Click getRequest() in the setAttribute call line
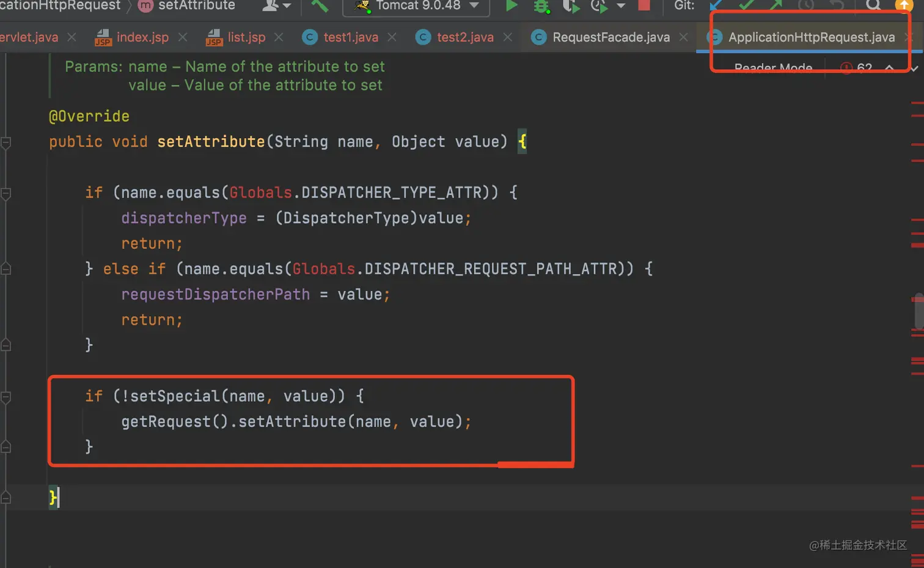 [175, 422]
